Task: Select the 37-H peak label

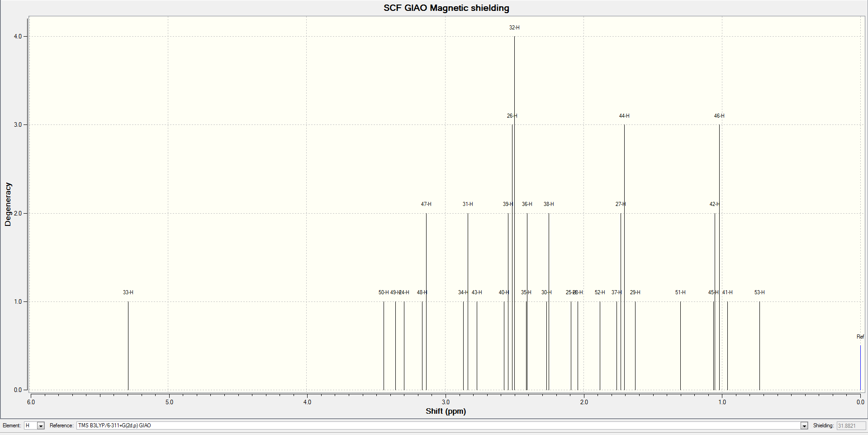Action: [617, 292]
